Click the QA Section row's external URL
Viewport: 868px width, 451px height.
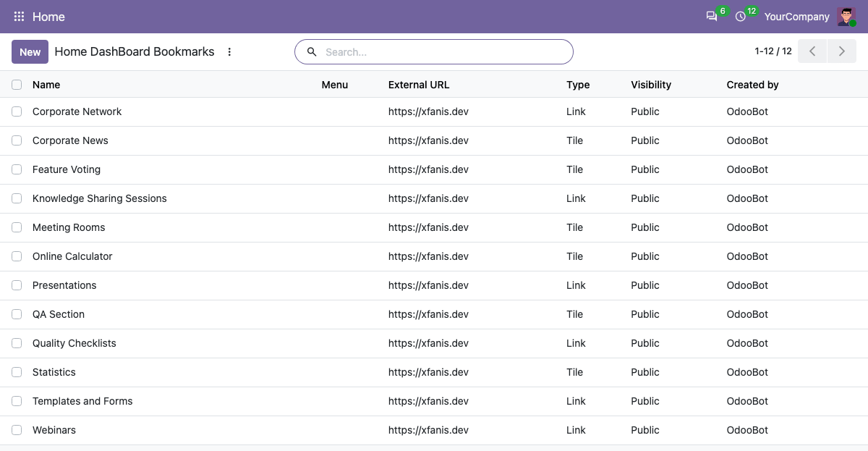428,314
